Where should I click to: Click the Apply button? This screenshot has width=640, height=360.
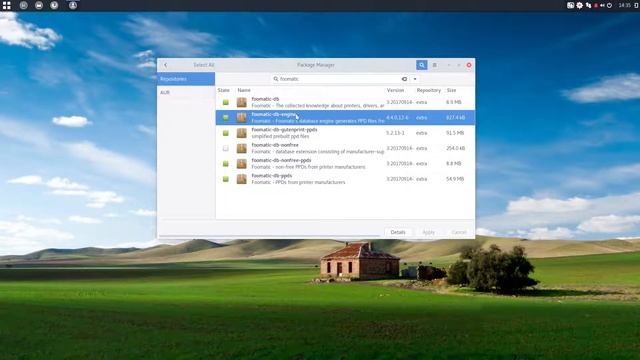click(x=428, y=232)
